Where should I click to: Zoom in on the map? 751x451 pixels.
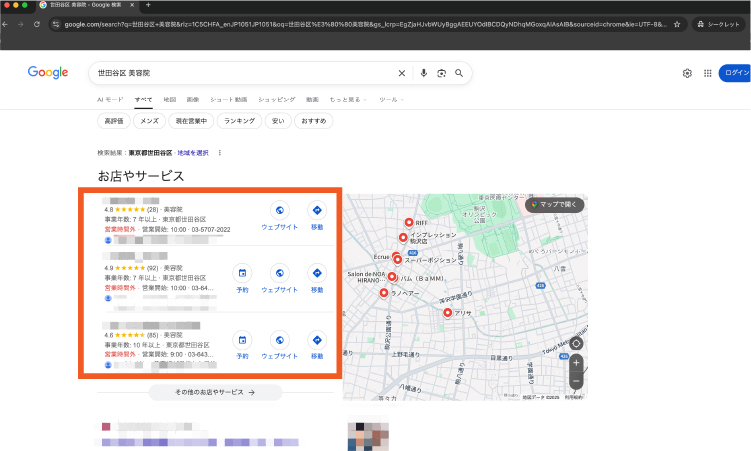tap(576, 362)
